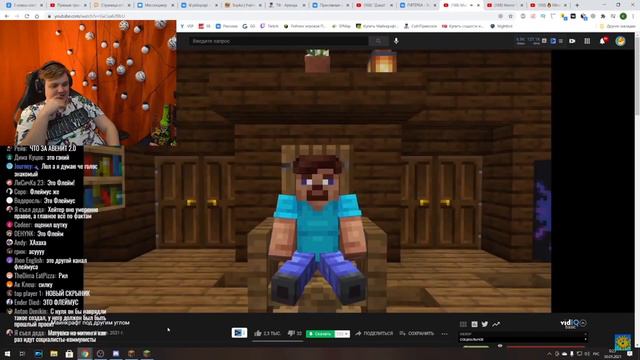Show hidden system tray icons chevron
The height and width of the screenshot is (360, 640).
point(549,353)
